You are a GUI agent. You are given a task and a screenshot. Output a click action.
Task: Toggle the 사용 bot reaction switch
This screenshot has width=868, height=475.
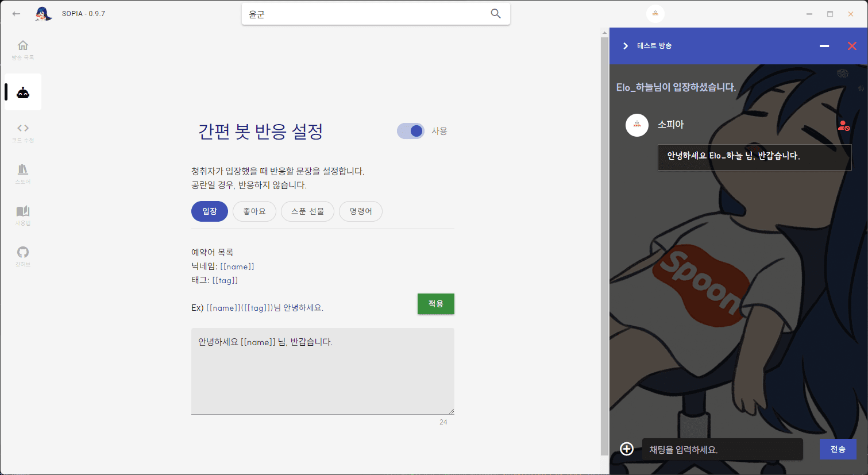point(411,131)
